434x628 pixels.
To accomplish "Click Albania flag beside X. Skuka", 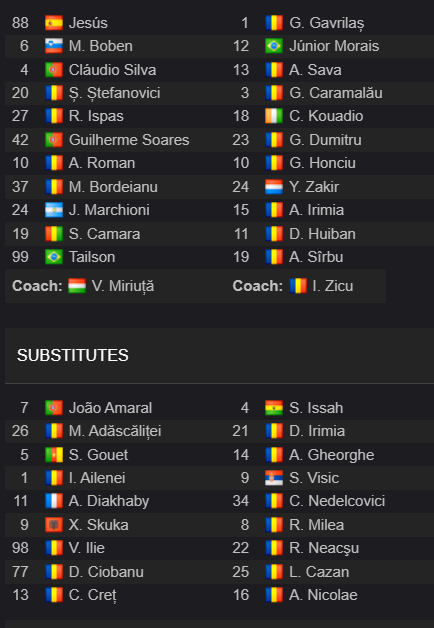I will [54, 525].
